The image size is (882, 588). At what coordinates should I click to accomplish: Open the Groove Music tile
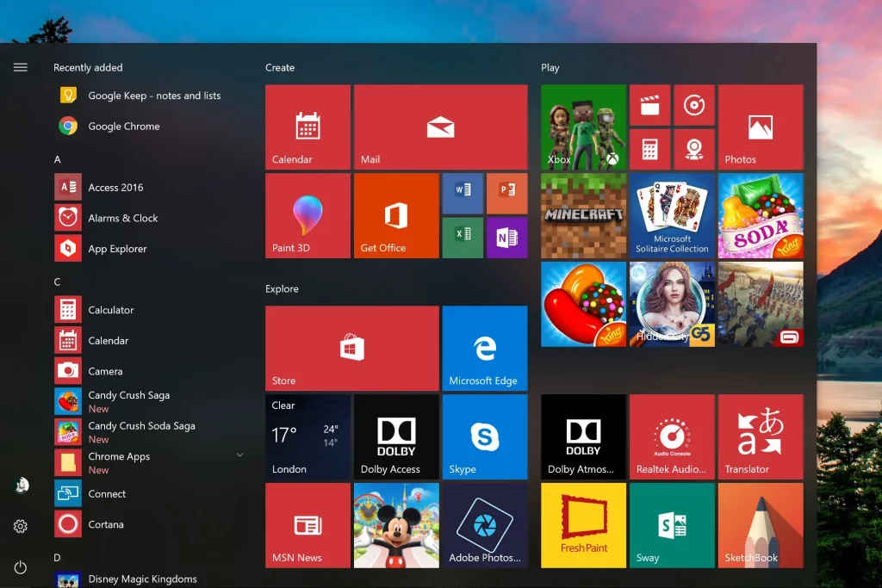(695, 104)
